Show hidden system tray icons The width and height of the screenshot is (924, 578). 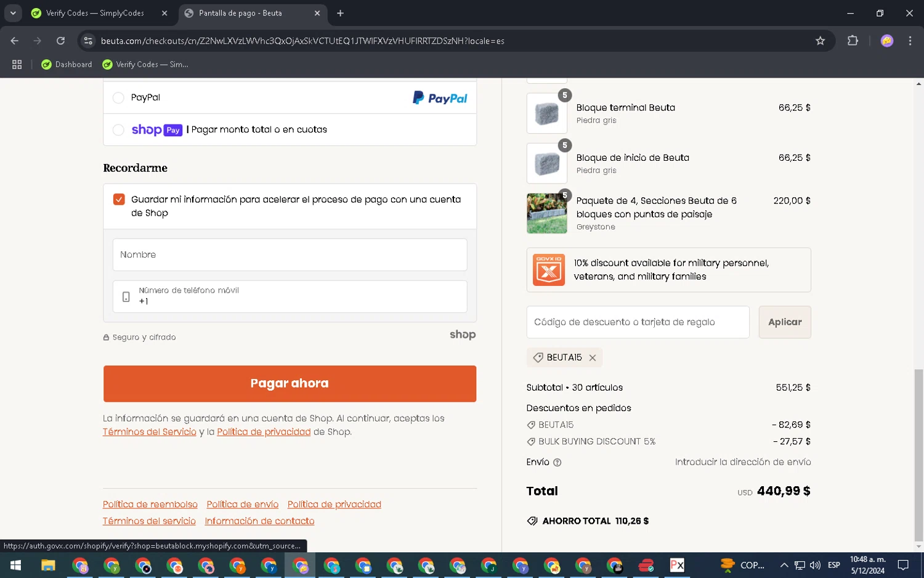click(784, 565)
